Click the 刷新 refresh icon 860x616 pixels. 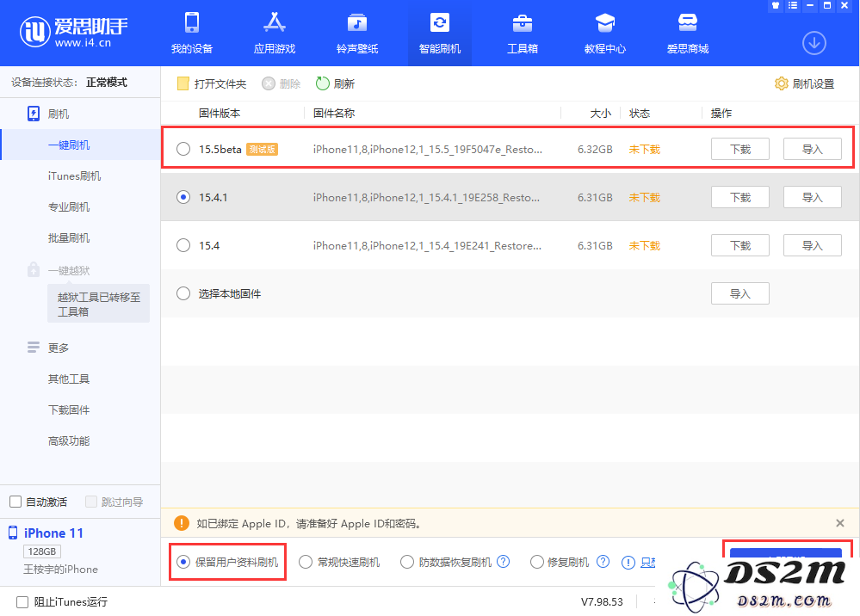(x=323, y=83)
